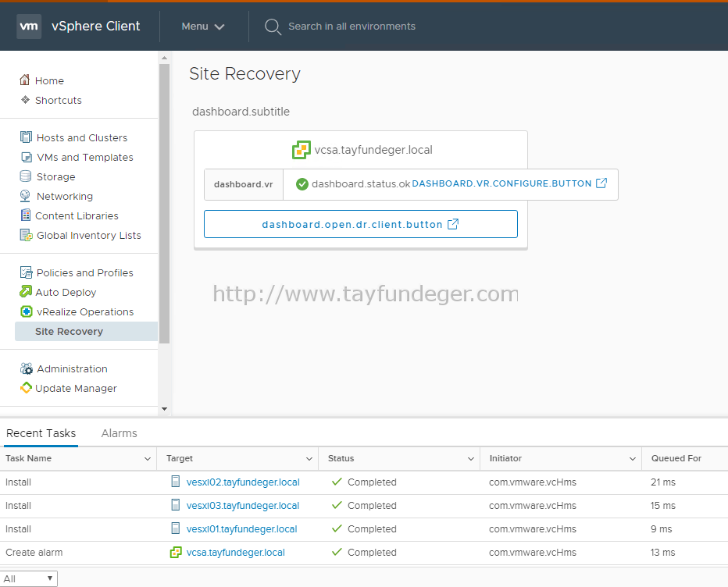
Task: Click host icon next to vesxi02.tayfundeger.local
Action: point(176,482)
